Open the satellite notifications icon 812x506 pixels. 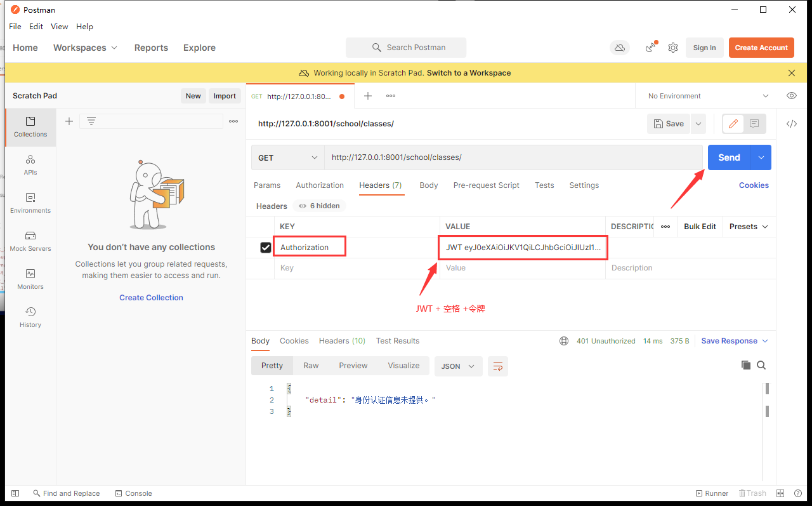[651, 48]
